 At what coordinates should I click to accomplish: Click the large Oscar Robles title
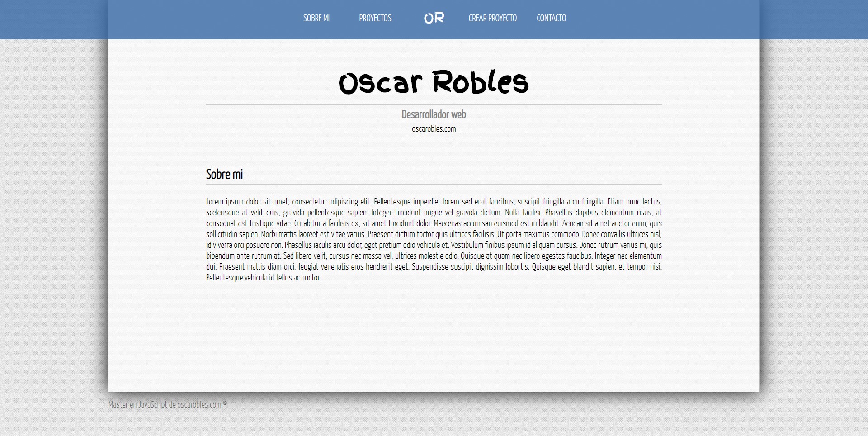point(434,82)
